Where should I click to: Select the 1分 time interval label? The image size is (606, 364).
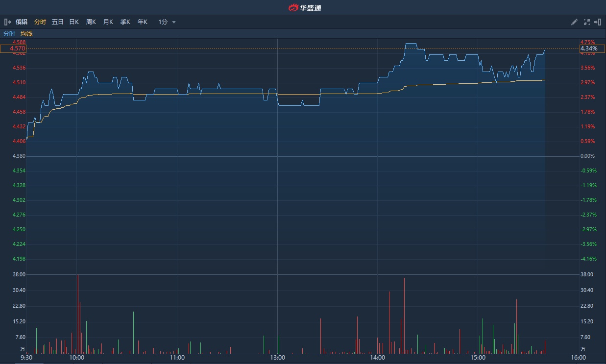(x=163, y=22)
